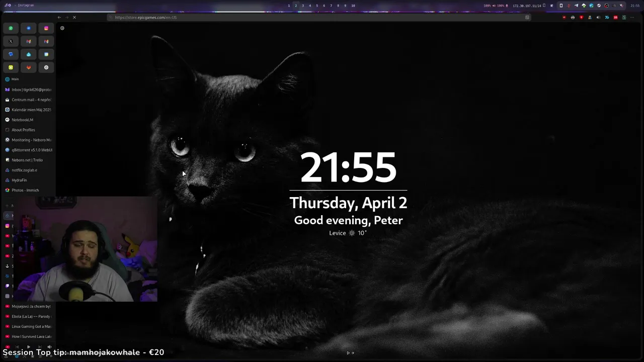Click the Telegram tray icon
This screenshot has height=362, width=644.
pyautogui.click(x=576, y=6)
